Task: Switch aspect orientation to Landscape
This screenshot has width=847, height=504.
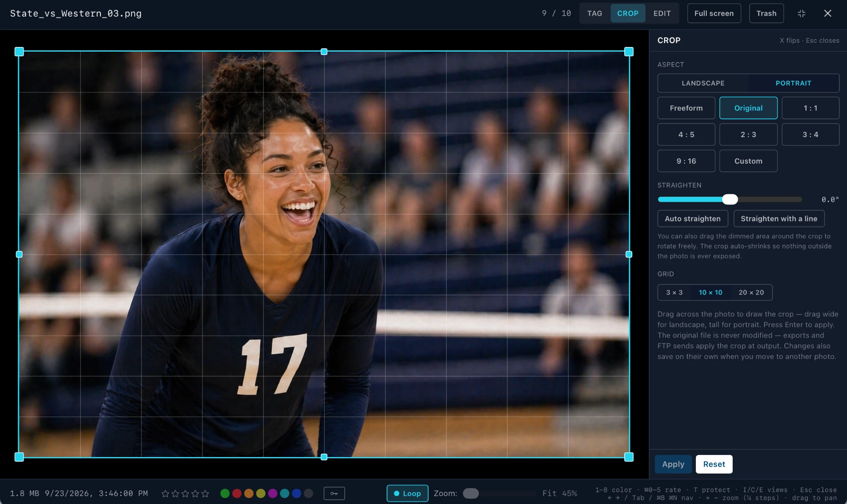Action: pyautogui.click(x=703, y=83)
